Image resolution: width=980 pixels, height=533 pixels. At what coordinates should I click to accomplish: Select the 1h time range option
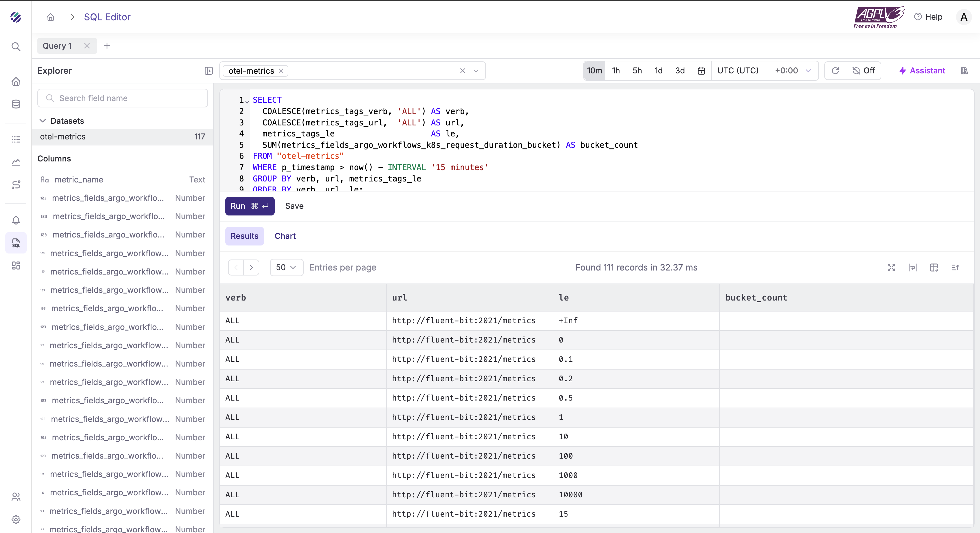(616, 71)
